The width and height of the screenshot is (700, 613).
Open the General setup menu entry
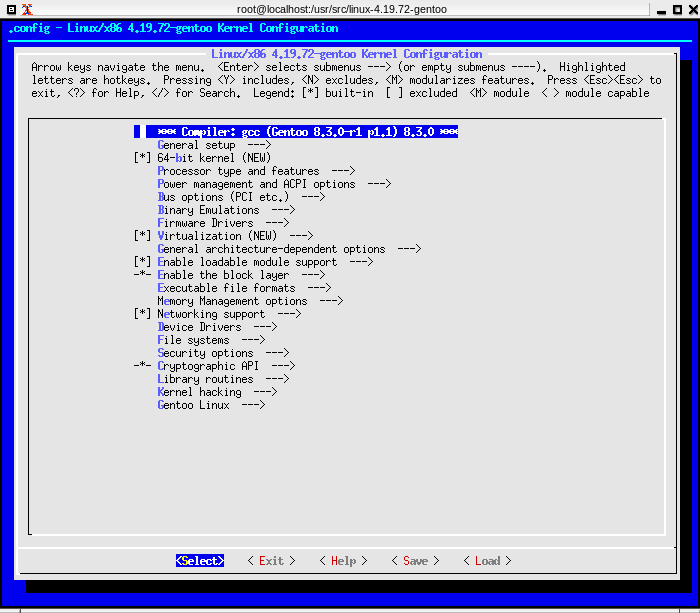[x=196, y=145]
